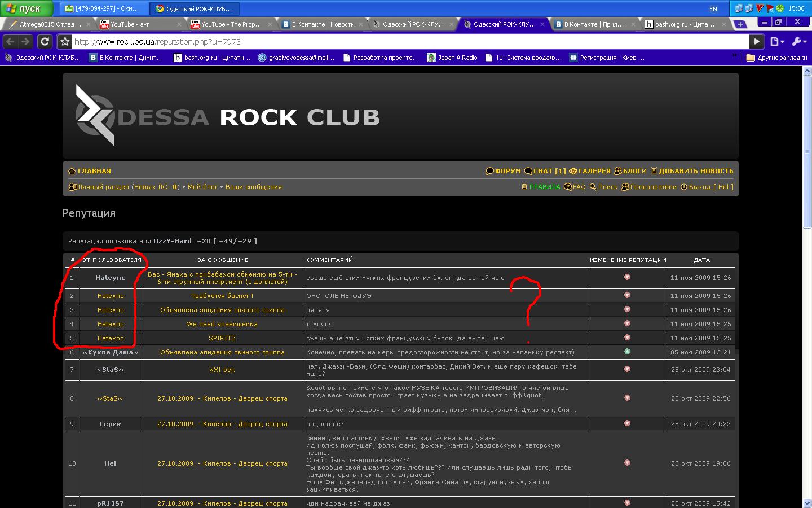Open the ГАЛЕРЕЯ link
Screen dimensions: 812x508
tap(594, 171)
